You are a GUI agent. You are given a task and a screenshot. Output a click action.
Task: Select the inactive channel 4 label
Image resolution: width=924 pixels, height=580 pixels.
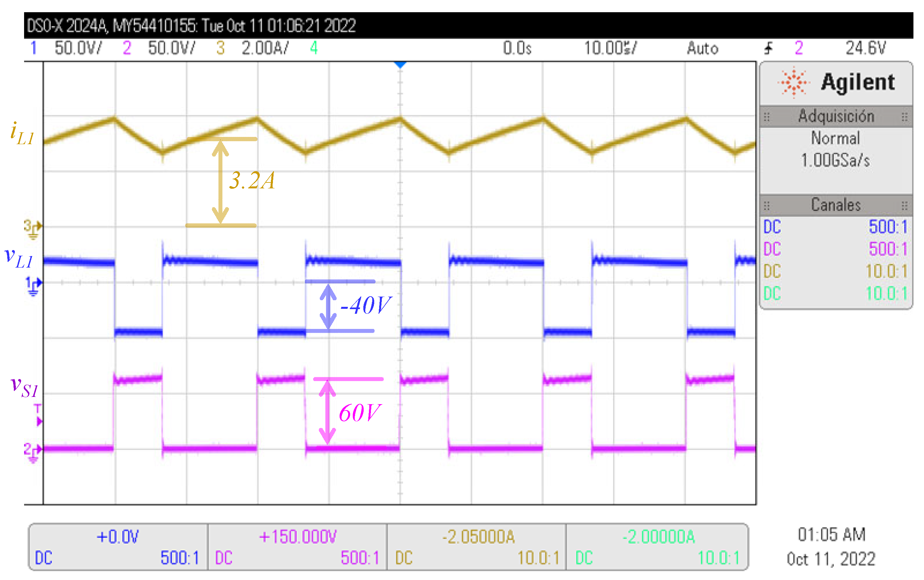click(x=314, y=48)
